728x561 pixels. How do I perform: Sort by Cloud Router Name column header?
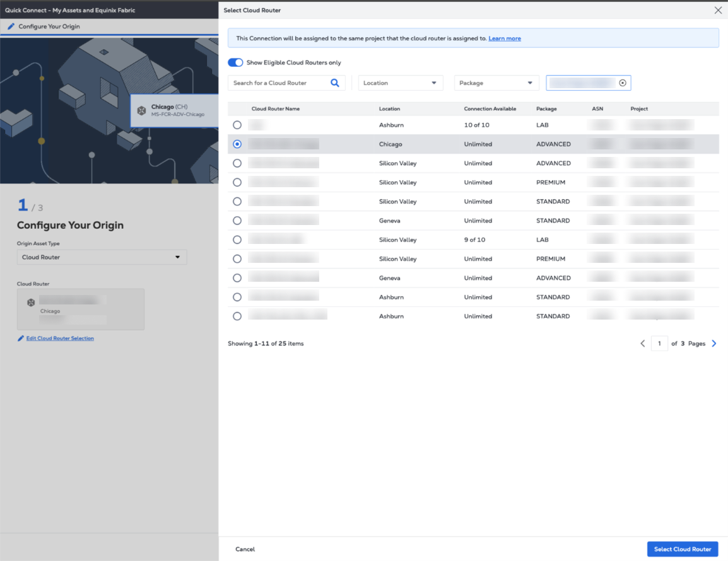[276, 109]
